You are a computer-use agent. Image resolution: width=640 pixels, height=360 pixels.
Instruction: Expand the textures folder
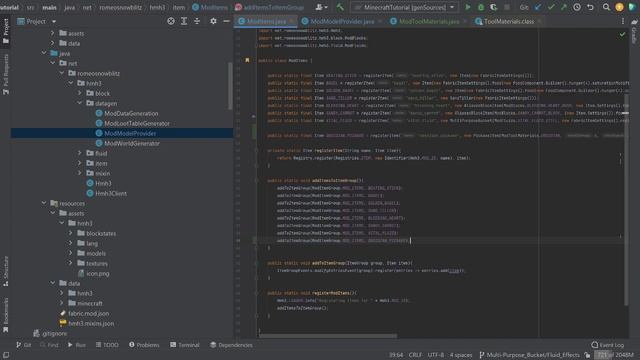coord(71,263)
